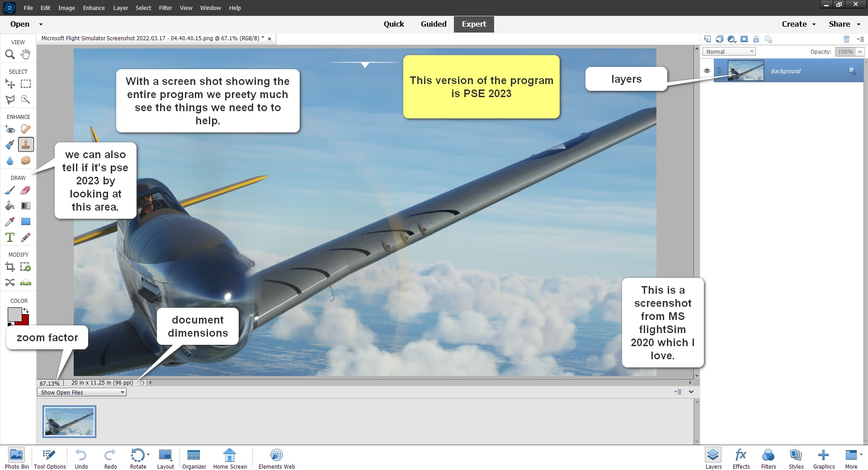Click the Redo button

tap(110, 459)
